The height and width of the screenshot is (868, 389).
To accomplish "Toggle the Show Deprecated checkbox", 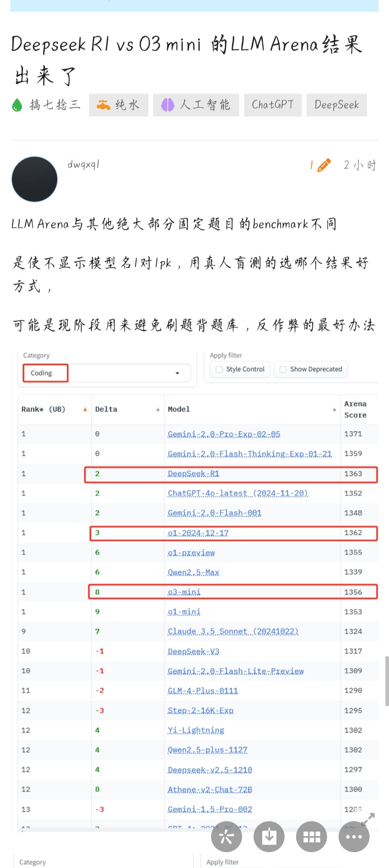I will point(283,369).
